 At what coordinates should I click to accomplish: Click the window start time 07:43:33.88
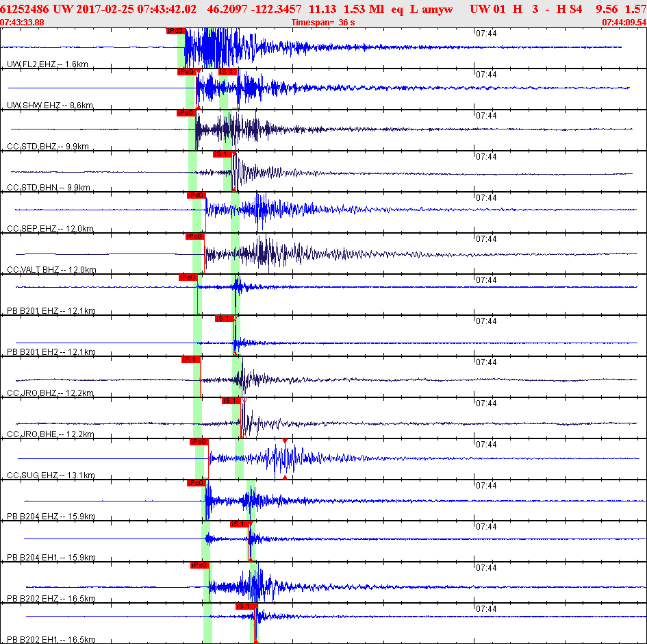pos(23,23)
